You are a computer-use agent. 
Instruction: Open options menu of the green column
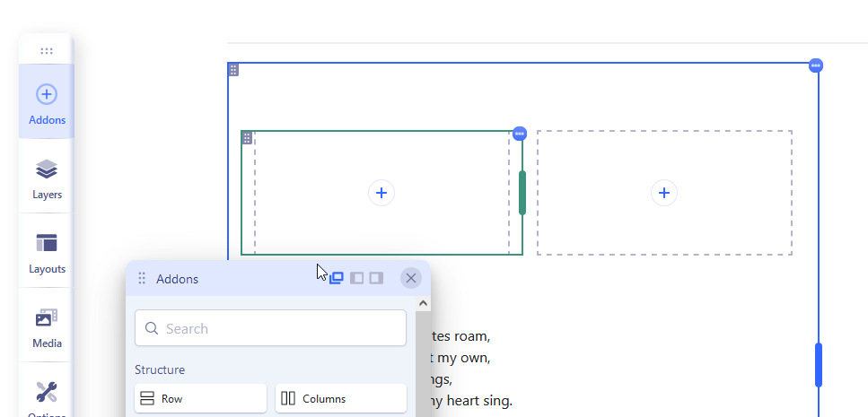click(x=519, y=134)
